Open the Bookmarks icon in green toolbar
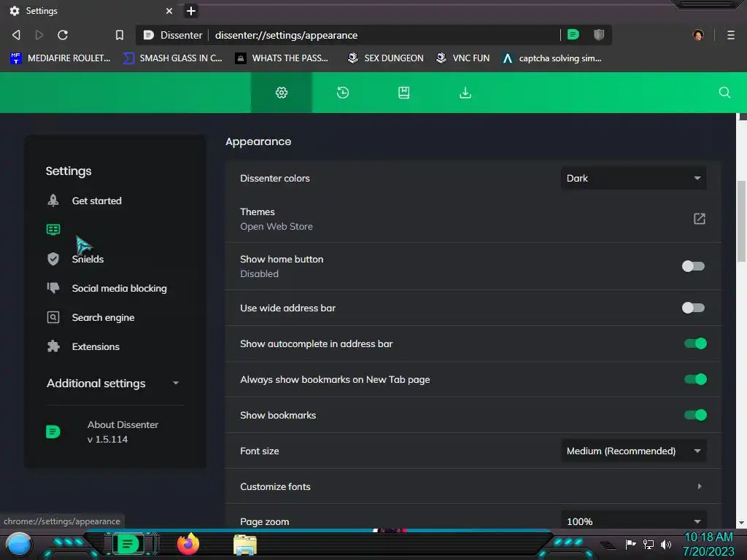 pyautogui.click(x=404, y=93)
